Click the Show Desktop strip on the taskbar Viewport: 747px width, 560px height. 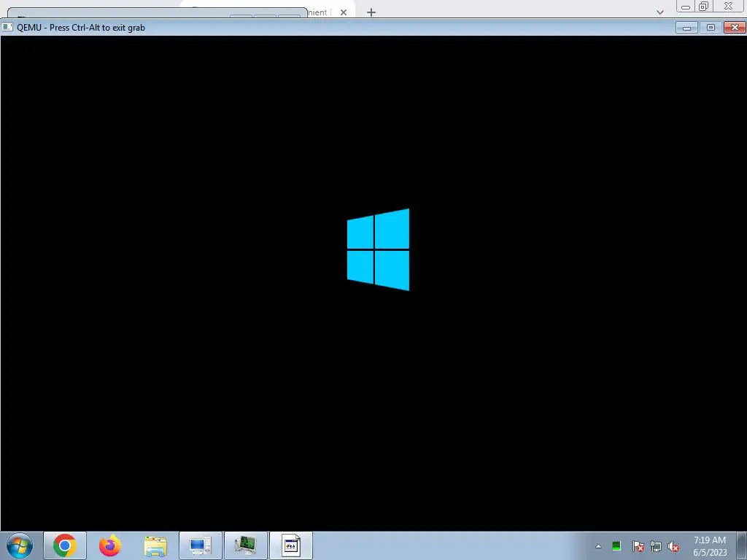pos(741,545)
